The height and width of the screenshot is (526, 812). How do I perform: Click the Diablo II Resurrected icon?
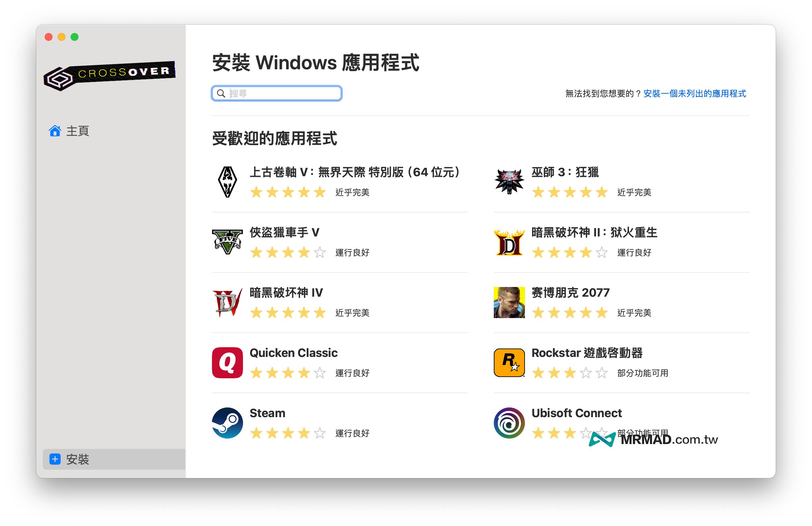point(509,242)
